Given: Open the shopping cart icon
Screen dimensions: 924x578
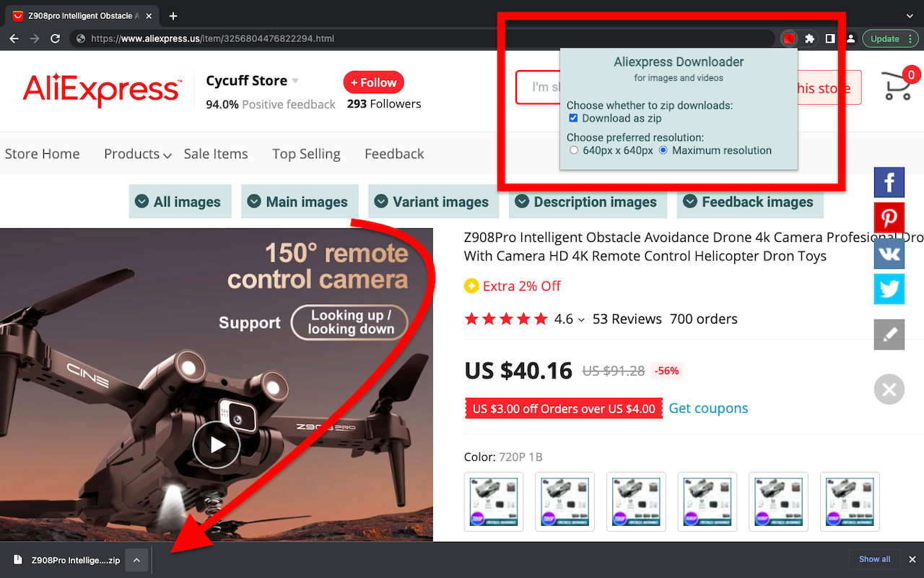Looking at the screenshot, I should click(899, 85).
